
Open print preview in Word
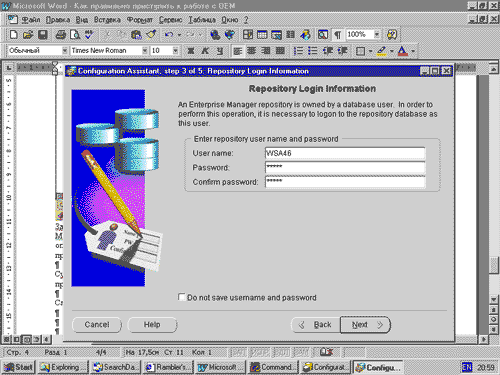(x=75, y=35)
